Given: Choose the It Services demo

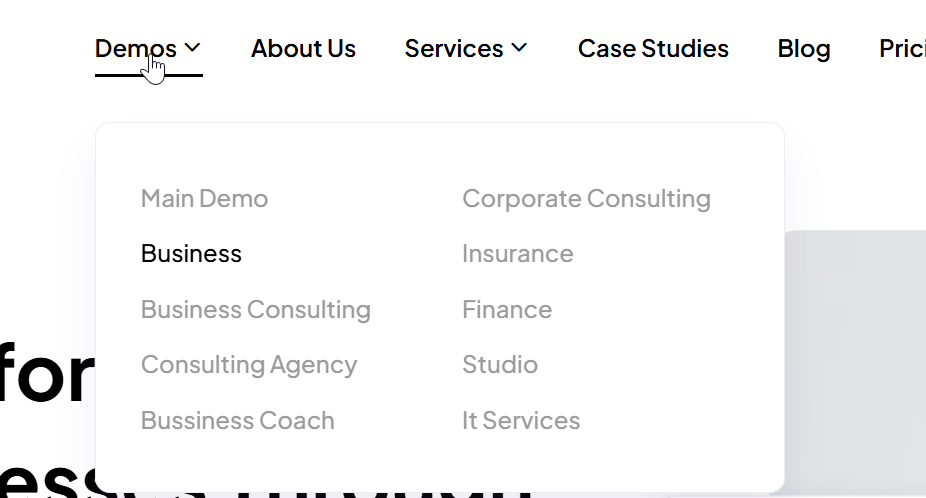Looking at the screenshot, I should click(520, 421).
